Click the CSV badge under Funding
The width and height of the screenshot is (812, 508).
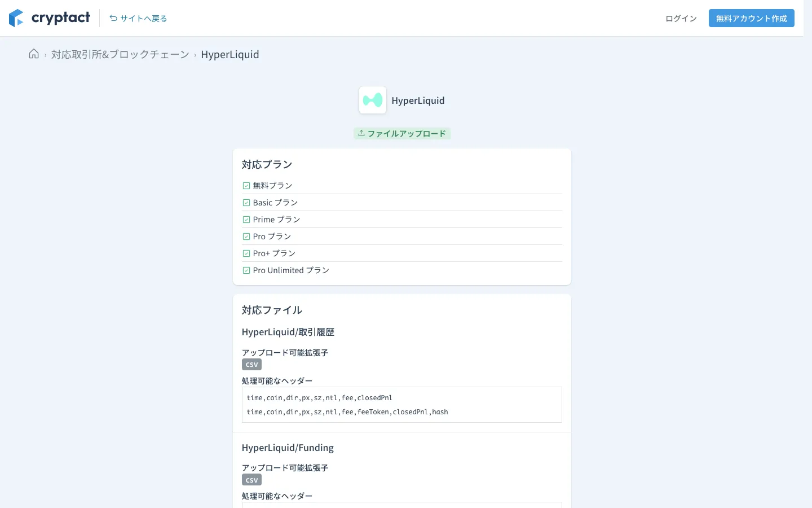[251, 480]
